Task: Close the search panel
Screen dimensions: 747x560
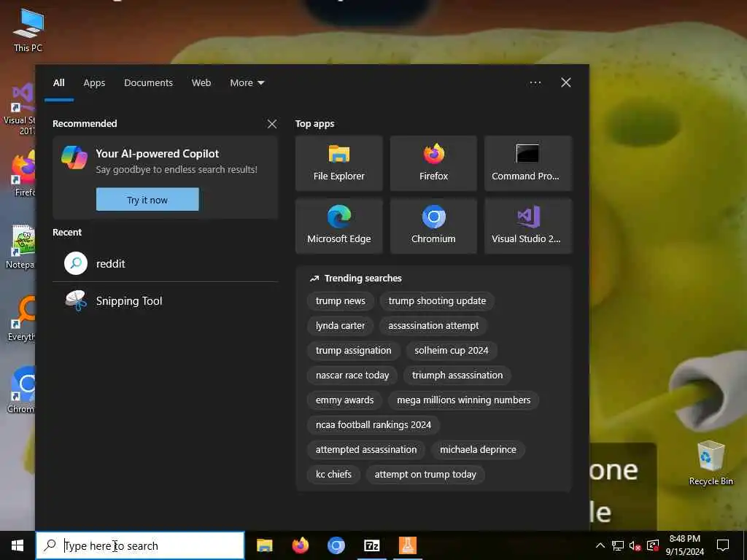Action: click(x=565, y=83)
